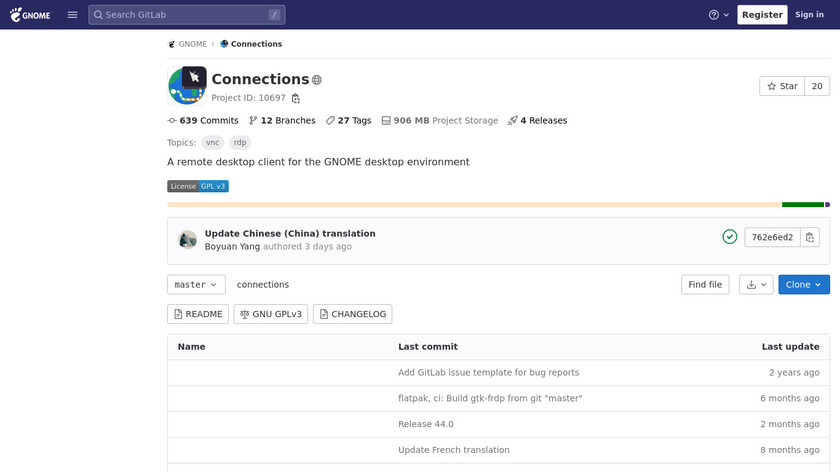The height and width of the screenshot is (472, 840).
Task: Click the Register button
Action: (762, 15)
